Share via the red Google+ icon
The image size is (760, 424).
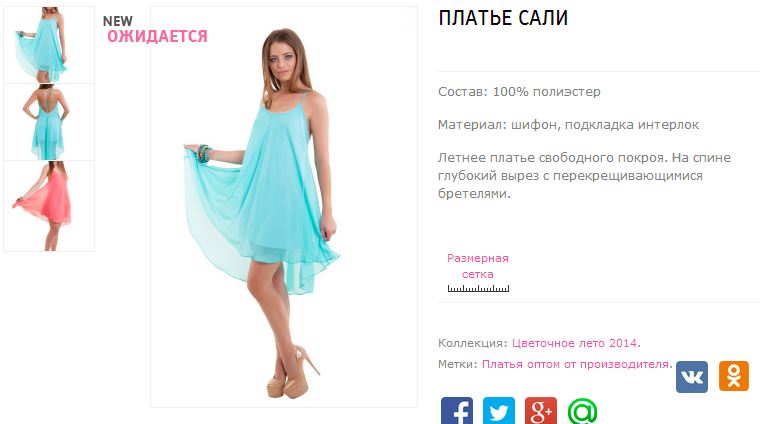point(541,411)
